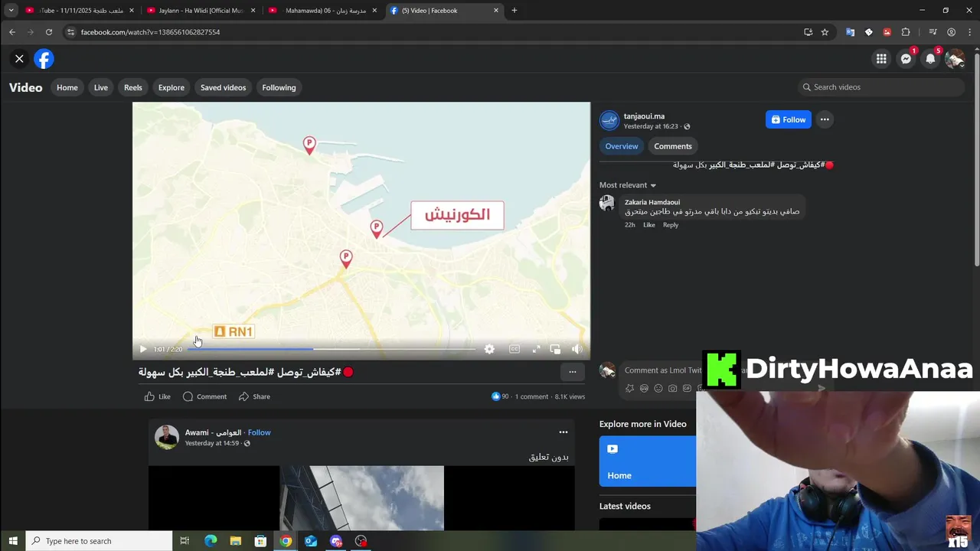Open the Facebook logo home link

pos(44,59)
